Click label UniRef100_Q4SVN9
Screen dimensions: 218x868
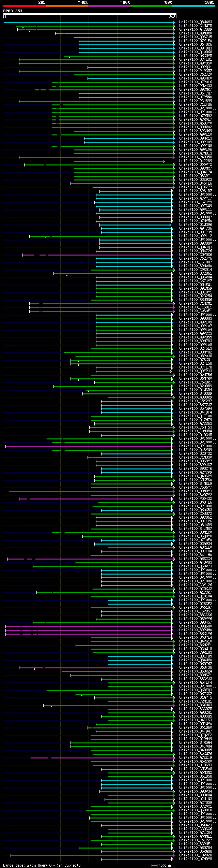click(196, 450)
